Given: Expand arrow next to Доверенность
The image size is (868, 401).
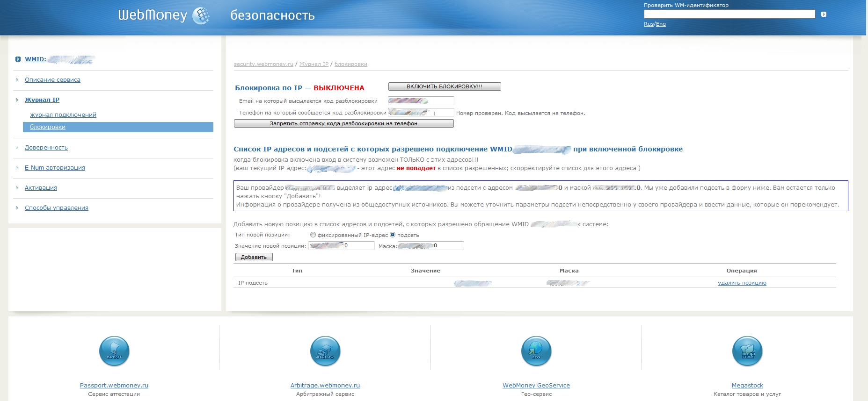Looking at the screenshot, I should click(17, 148).
